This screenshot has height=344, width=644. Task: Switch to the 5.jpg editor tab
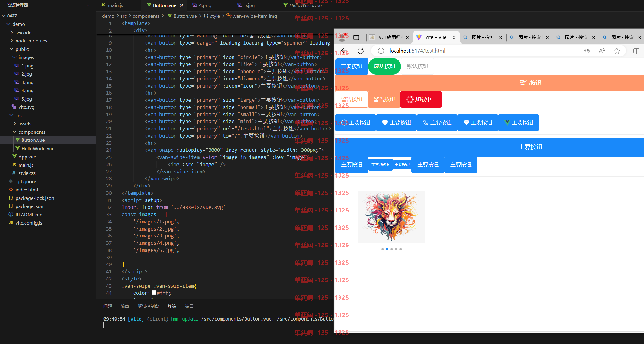tap(249, 5)
